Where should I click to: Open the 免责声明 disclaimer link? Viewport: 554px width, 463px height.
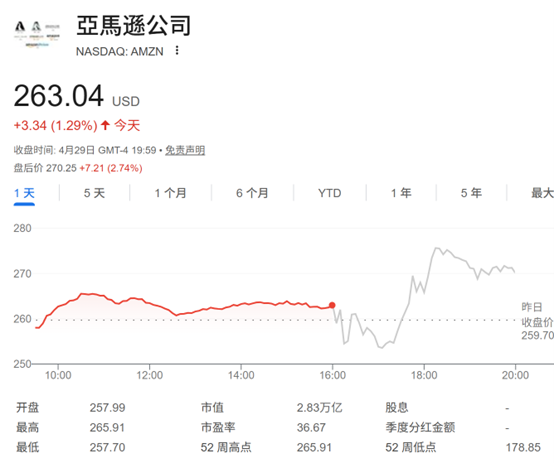point(185,150)
